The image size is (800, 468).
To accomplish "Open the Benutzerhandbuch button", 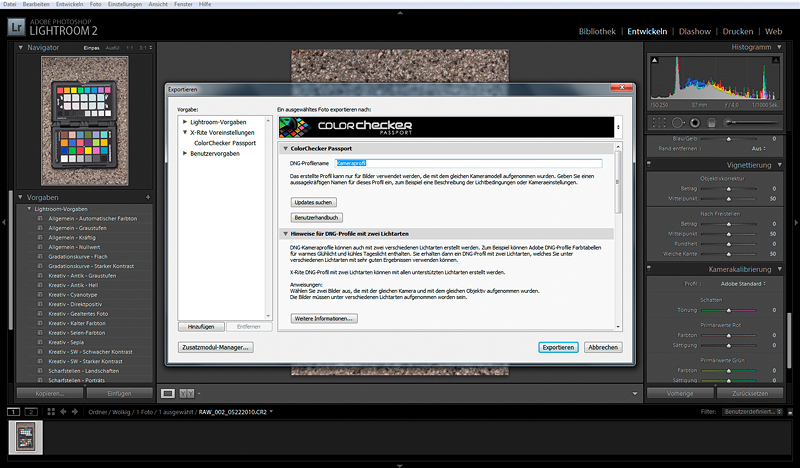I will [x=316, y=217].
